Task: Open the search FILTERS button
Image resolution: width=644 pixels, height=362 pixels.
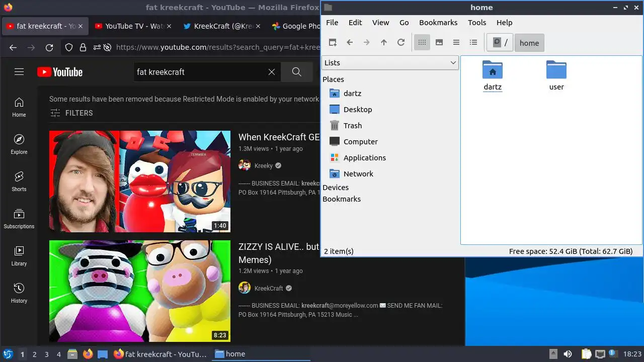Action: point(71,113)
